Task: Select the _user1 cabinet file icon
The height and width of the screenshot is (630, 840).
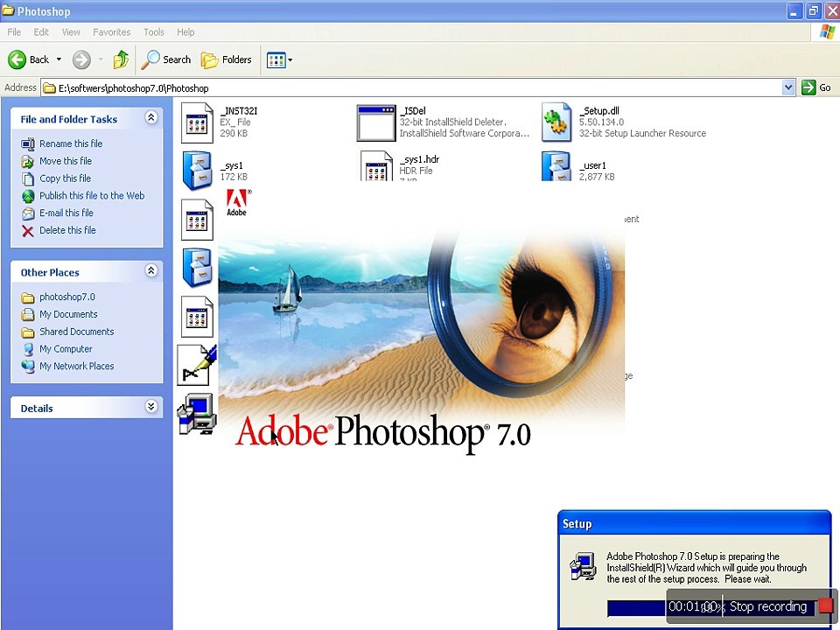Action: click(x=556, y=165)
